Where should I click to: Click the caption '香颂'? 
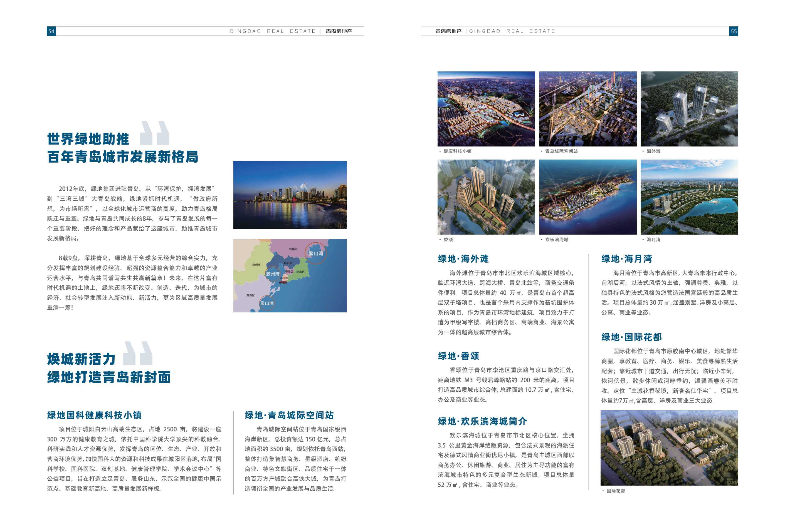click(448, 240)
